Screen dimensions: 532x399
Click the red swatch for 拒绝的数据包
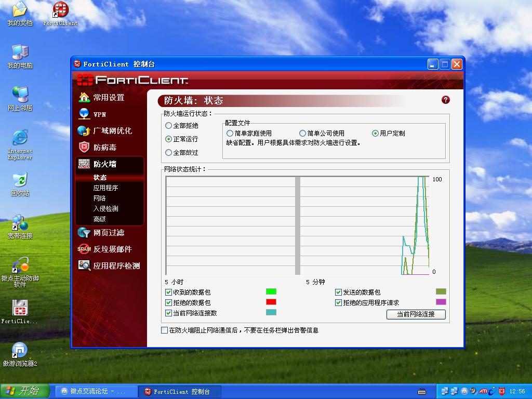point(271,302)
